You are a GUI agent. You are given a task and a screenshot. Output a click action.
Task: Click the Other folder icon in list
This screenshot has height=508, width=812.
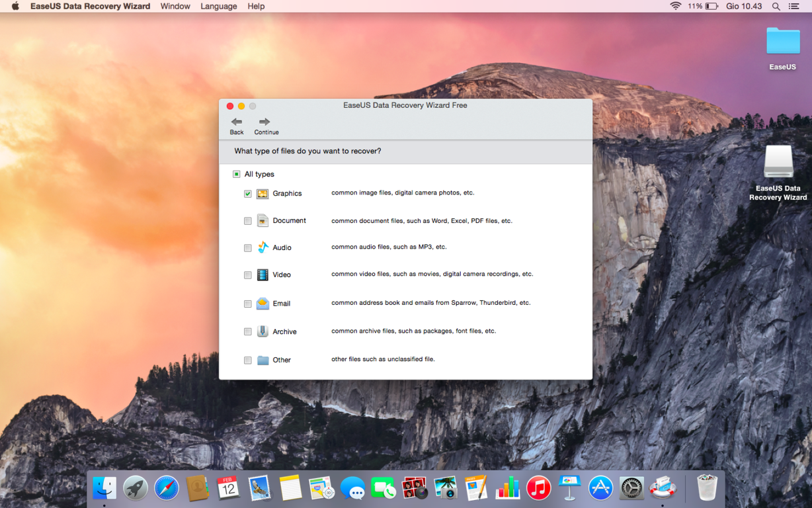(x=263, y=360)
